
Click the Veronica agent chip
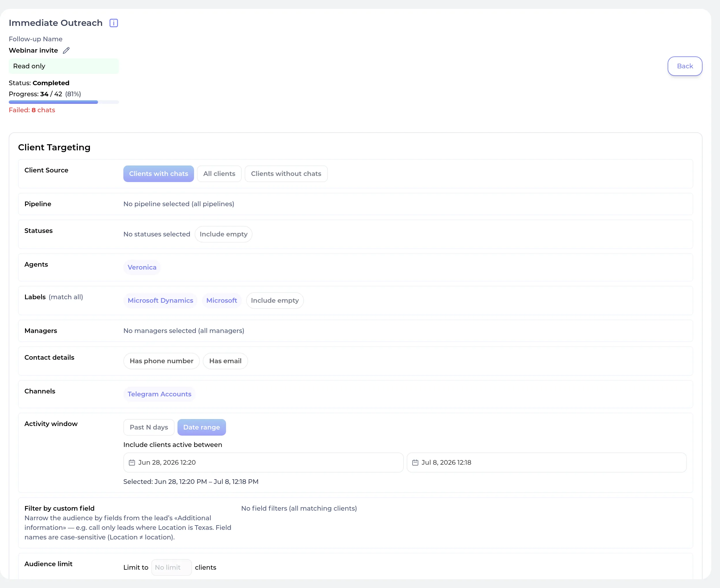coord(142,268)
